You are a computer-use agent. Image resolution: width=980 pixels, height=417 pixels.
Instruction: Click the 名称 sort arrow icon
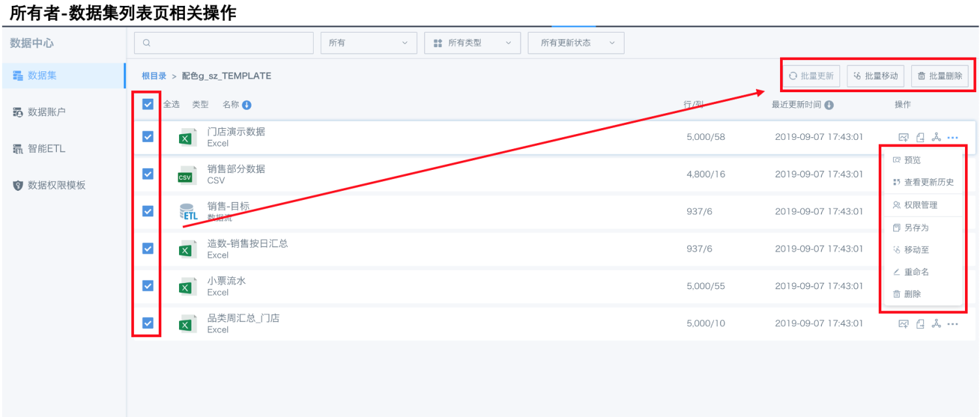pyautogui.click(x=247, y=105)
